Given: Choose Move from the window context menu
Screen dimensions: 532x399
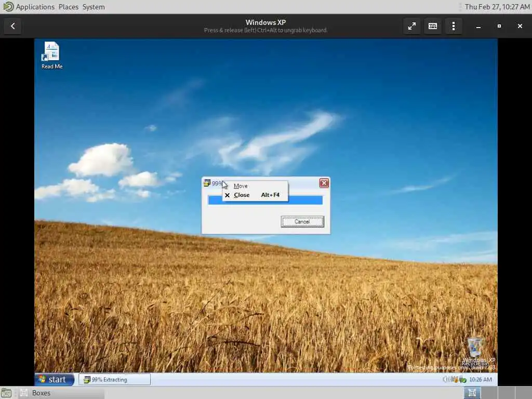Looking at the screenshot, I should (255, 186).
